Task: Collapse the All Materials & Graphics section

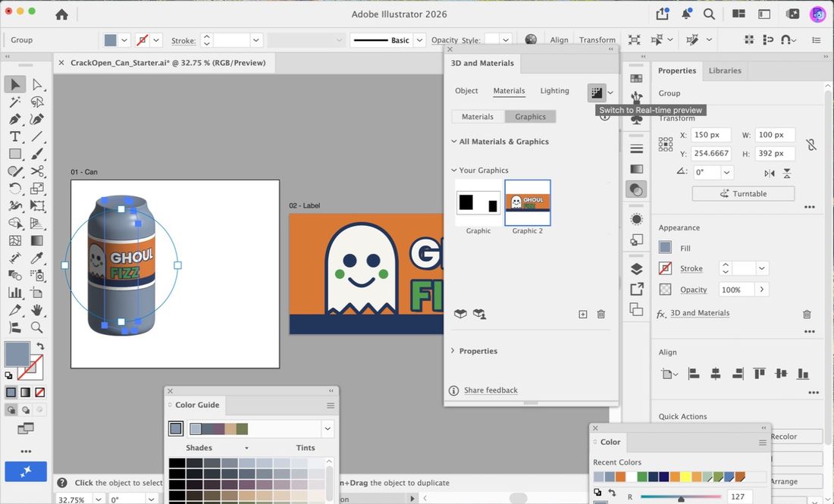Action: [453, 142]
